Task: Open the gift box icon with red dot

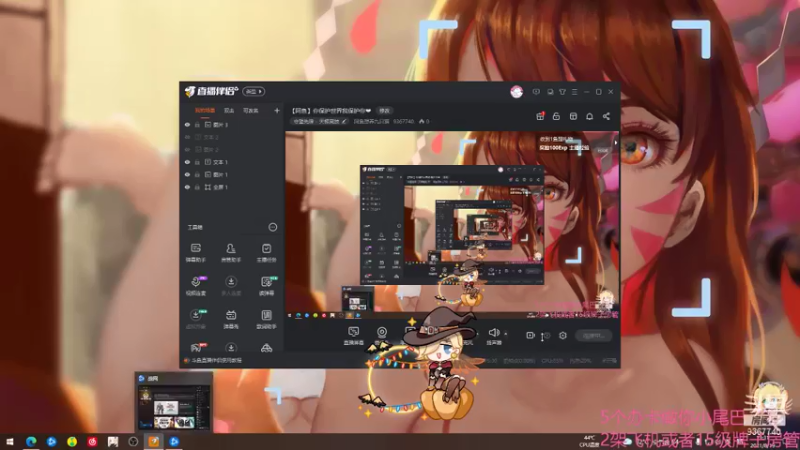Action: pos(540,116)
